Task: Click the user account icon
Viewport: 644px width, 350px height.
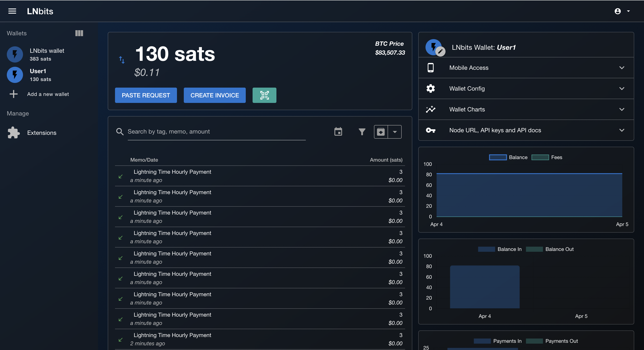Action: [x=618, y=11]
